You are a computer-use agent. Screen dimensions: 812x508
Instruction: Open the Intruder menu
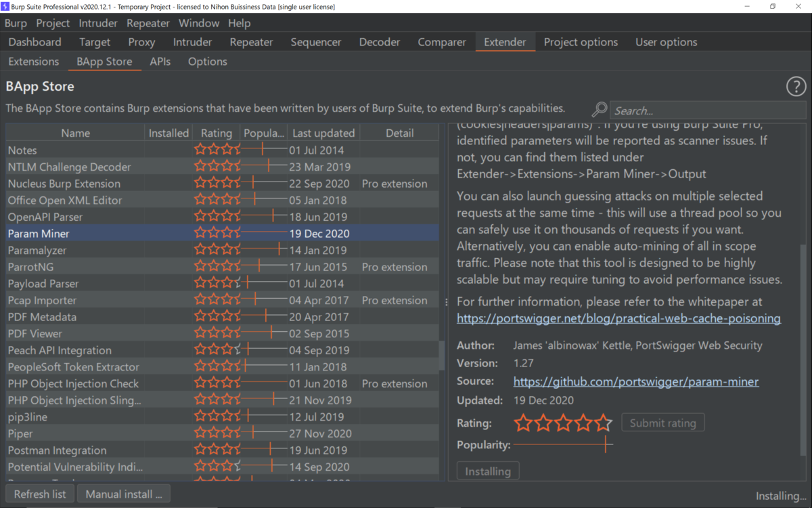click(x=98, y=23)
